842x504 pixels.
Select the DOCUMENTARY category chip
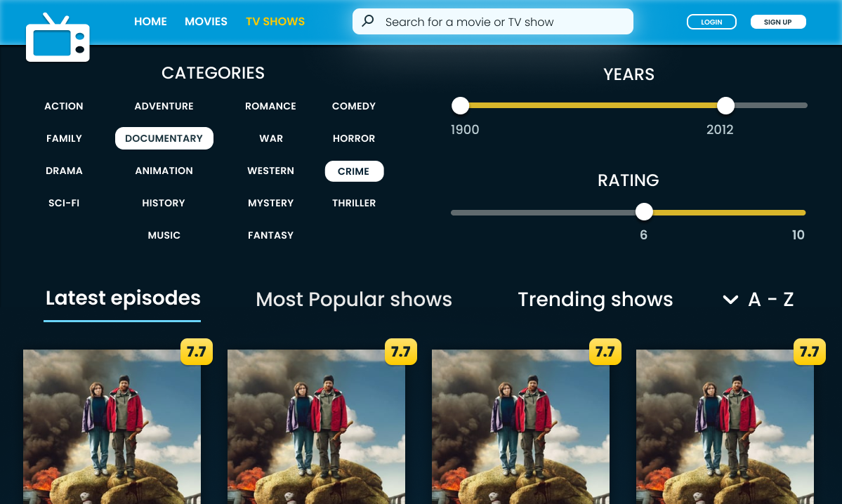164,138
